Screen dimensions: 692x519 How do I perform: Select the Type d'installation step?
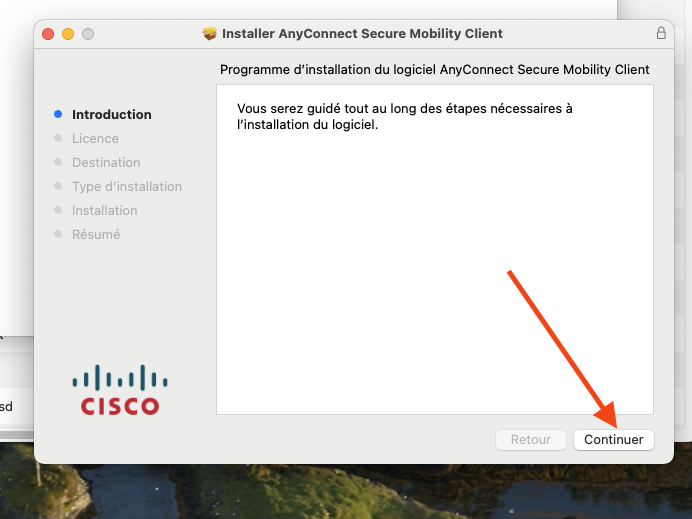point(127,187)
